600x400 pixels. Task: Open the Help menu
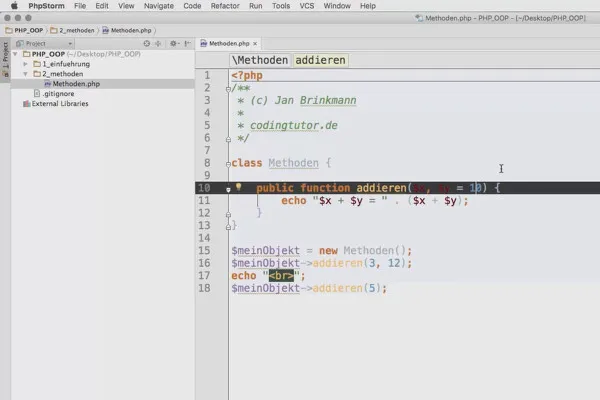click(x=368, y=6)
